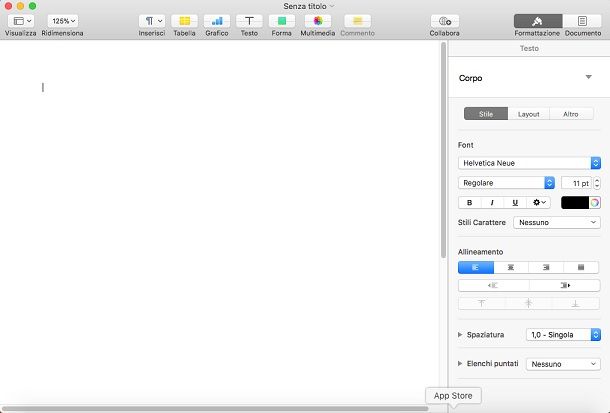Insert a table with Tabella
The width and height of the screenshot is (610, 413).
[x=184, y=21]
